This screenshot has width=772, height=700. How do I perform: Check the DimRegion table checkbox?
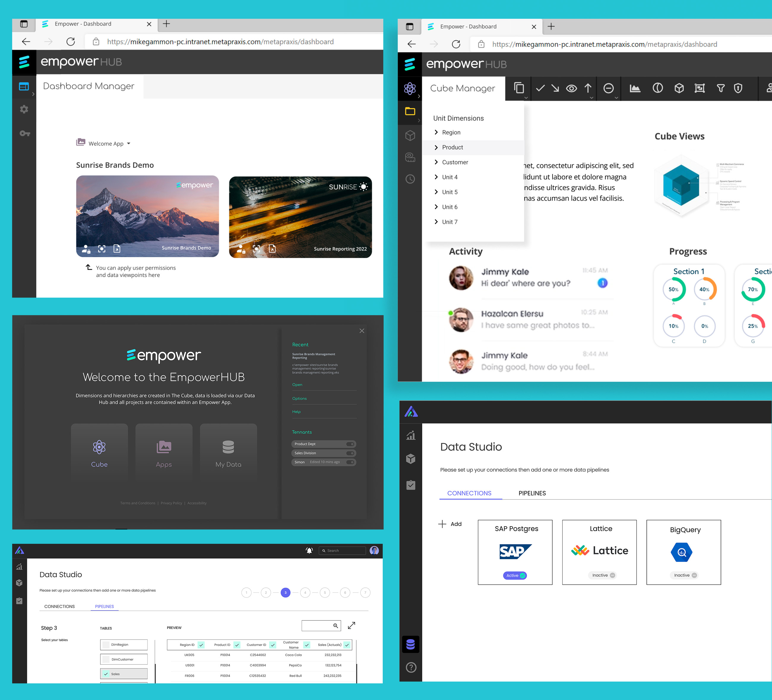[106, 645]
